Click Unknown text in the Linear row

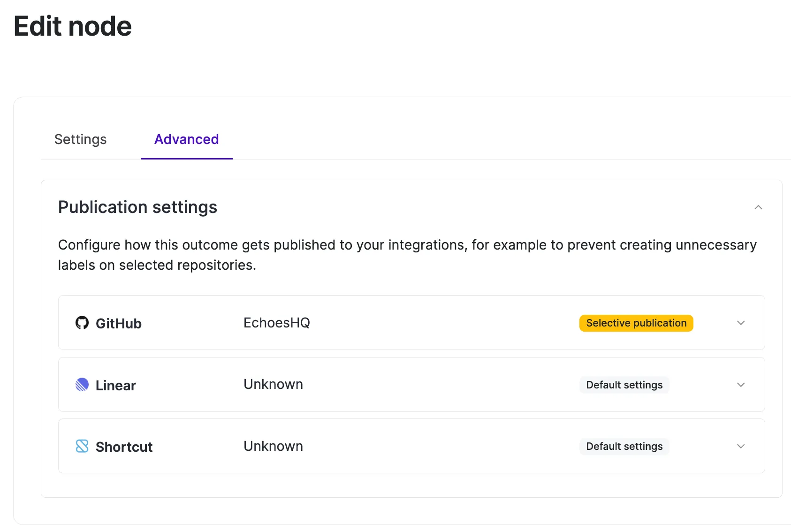(273, 384)
